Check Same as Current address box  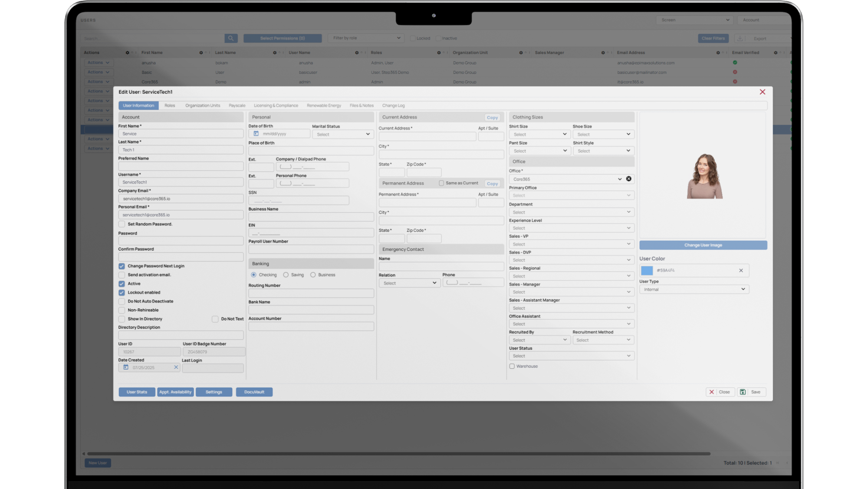point(441,183)
